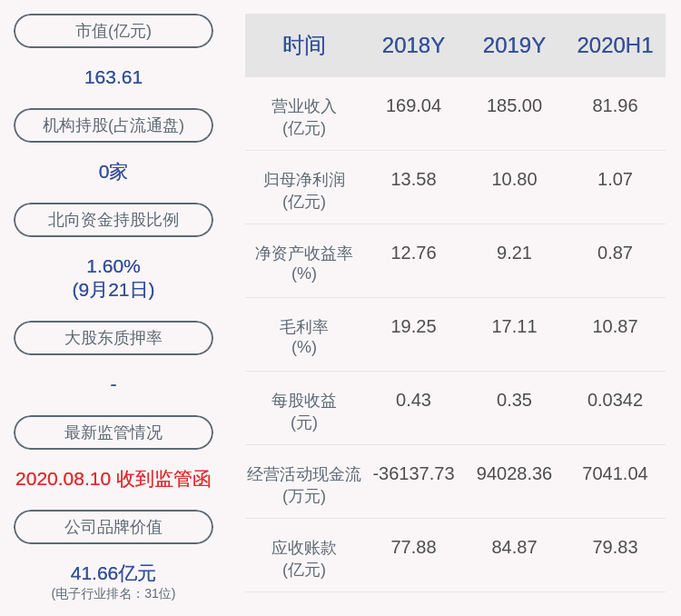Click the 2020H1 column header

click(615, 45)
